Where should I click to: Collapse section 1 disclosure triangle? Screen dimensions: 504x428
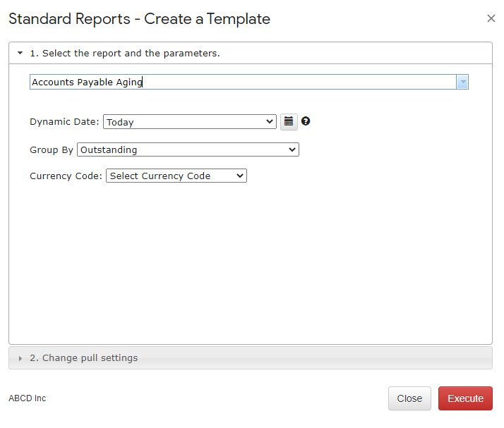(x=20, y=53)
